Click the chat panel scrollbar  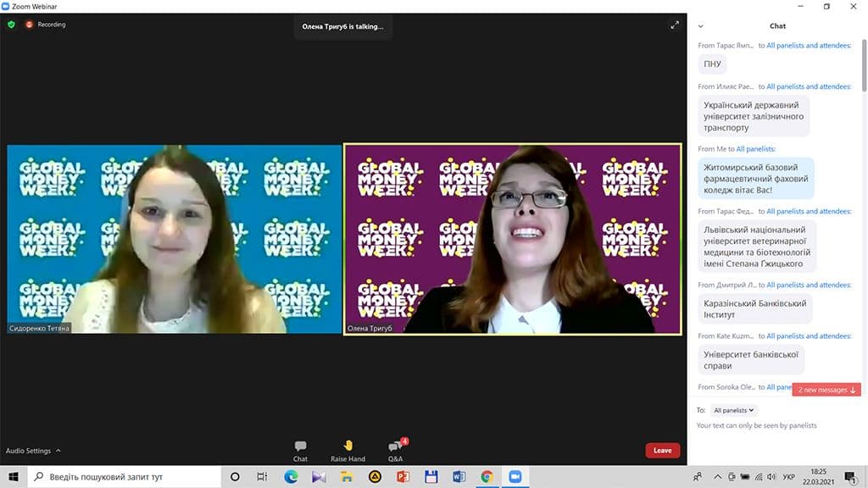pyautogui.click(x=864, y=66)
